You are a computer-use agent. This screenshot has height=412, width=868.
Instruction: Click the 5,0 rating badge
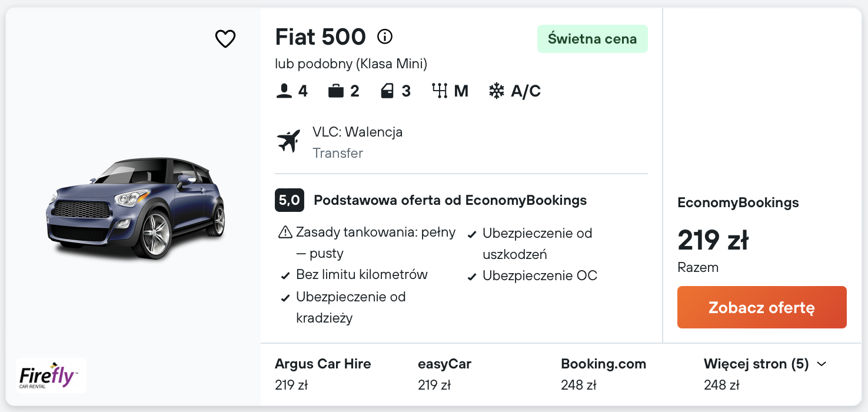click(x=289, y=200)
